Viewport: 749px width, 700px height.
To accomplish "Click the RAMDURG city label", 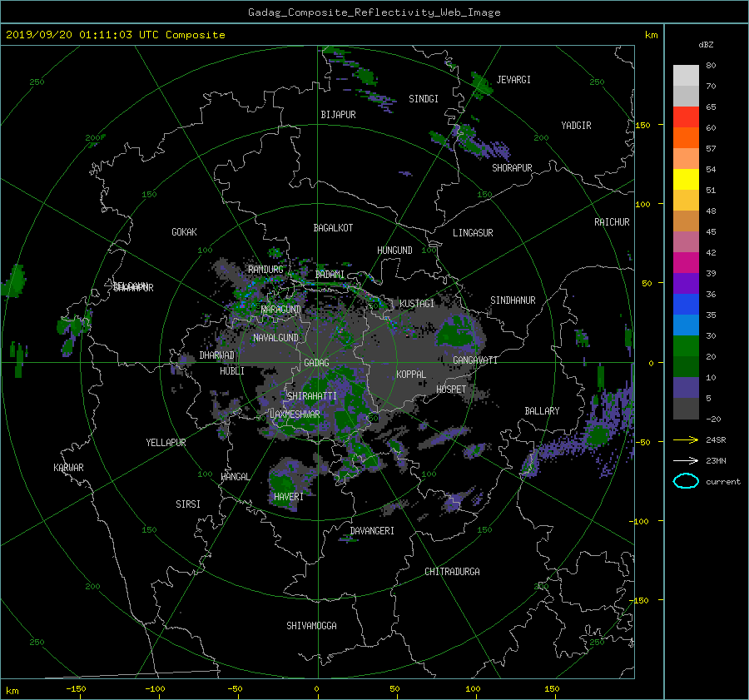I will 265,270.
